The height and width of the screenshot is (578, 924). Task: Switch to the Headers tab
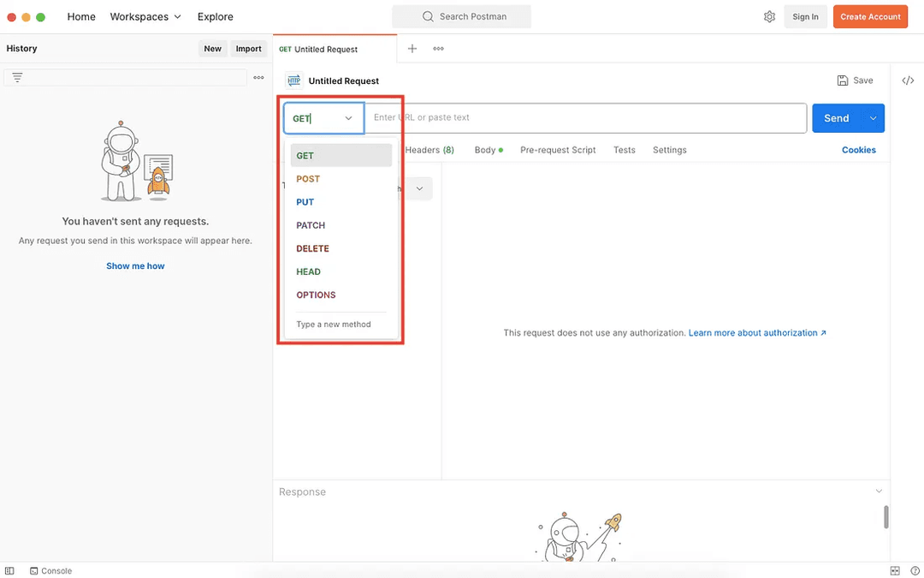tap(429, 150)
